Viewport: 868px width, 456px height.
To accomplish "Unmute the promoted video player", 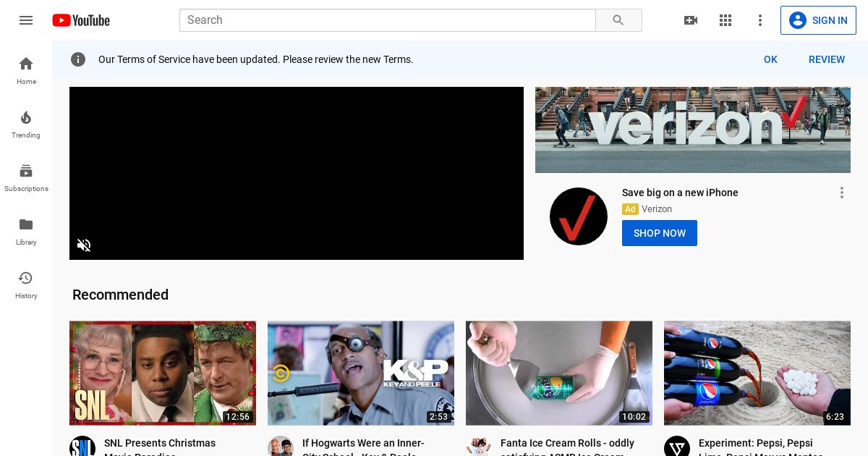I will (x=84, y=245).
